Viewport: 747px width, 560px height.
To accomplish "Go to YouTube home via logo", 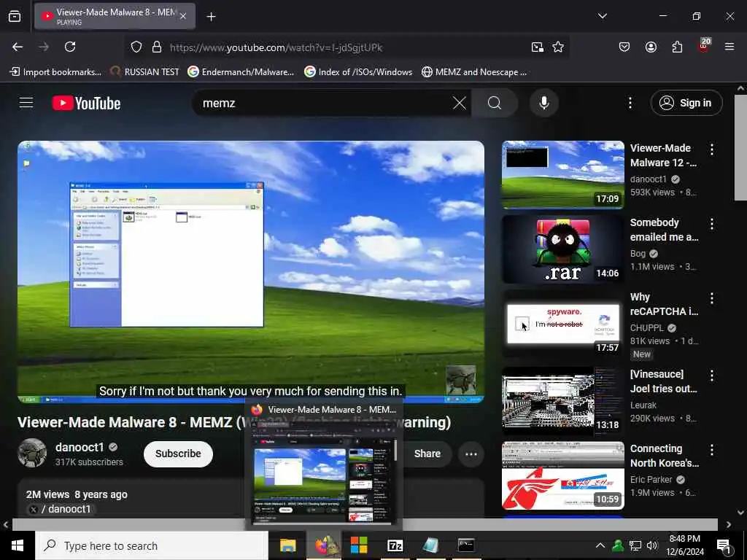I will point(86,103).
